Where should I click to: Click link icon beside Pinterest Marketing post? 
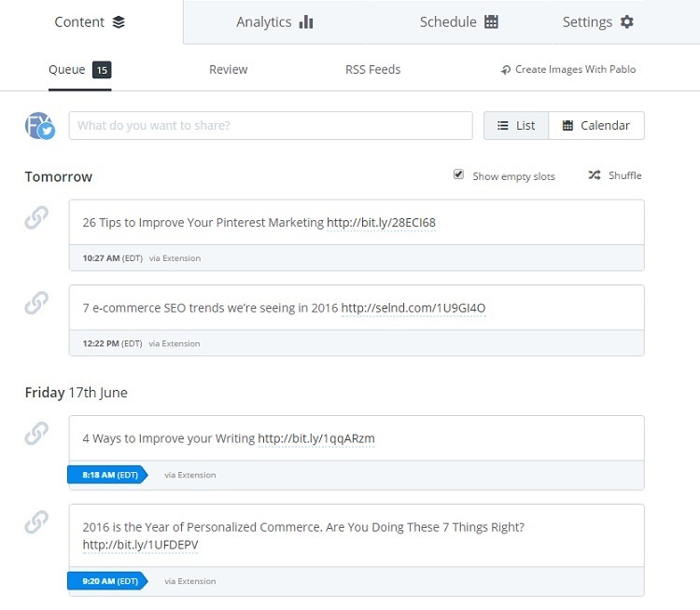click(x=36, y=217)
